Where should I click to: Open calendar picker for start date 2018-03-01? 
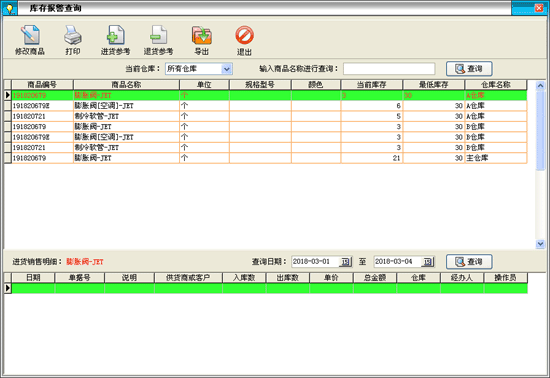click(x=346, y=262)
